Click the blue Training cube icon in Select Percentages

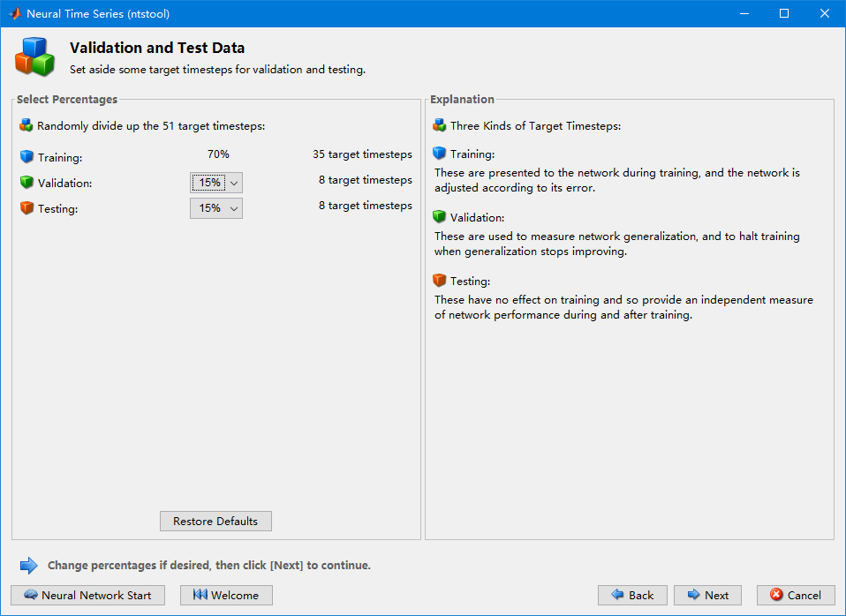pos(26,157)
